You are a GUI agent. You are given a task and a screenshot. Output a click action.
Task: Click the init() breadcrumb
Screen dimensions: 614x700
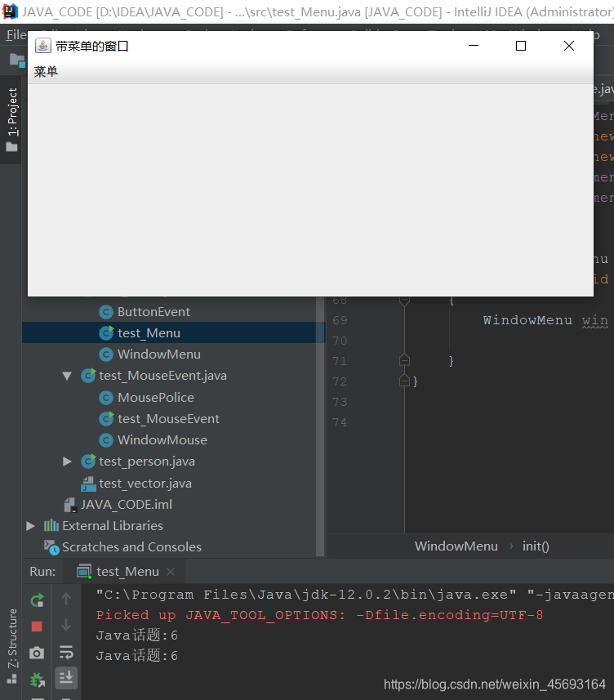[x=536, y=546]
